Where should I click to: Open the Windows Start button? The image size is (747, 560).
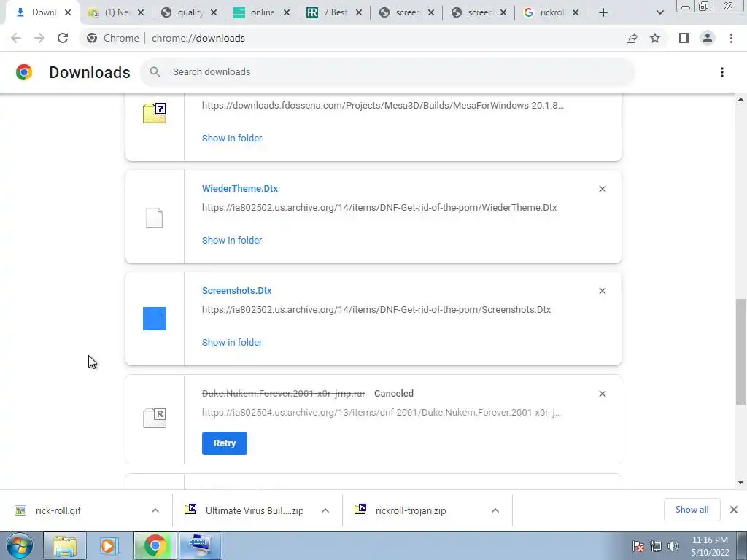pyautogui.click(x=19, y=545)
